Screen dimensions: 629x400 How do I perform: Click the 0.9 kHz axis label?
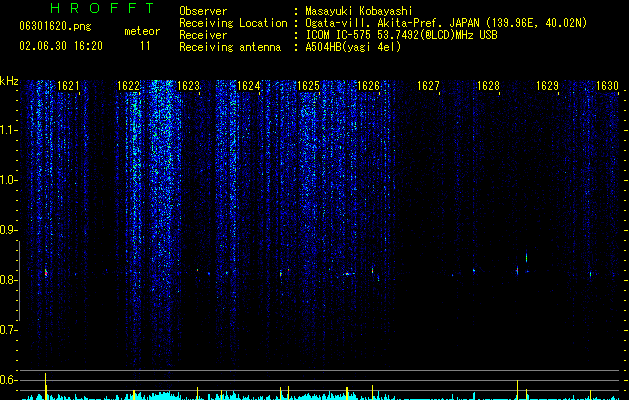pyautogui.click(x=7, y=230)
